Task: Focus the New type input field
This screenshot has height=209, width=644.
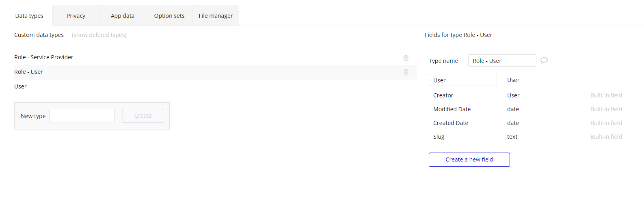Action: (82, 116)
